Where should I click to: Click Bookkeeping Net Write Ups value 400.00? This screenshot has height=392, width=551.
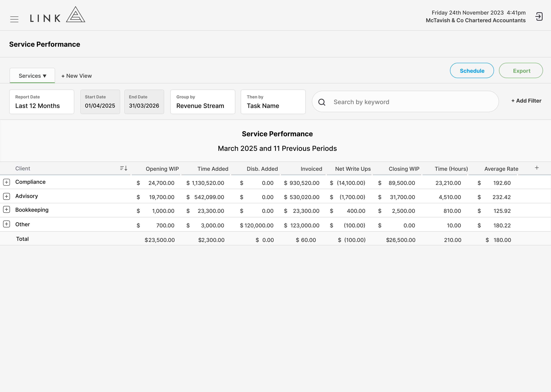(356, 211)
